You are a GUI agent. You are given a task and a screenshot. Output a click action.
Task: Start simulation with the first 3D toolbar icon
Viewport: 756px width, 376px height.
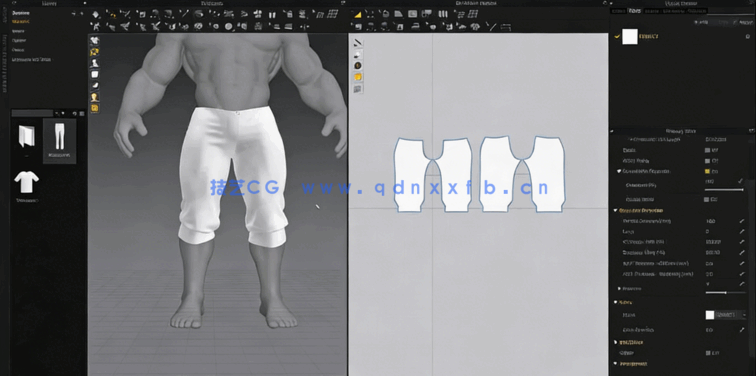[x=95, y=14]
